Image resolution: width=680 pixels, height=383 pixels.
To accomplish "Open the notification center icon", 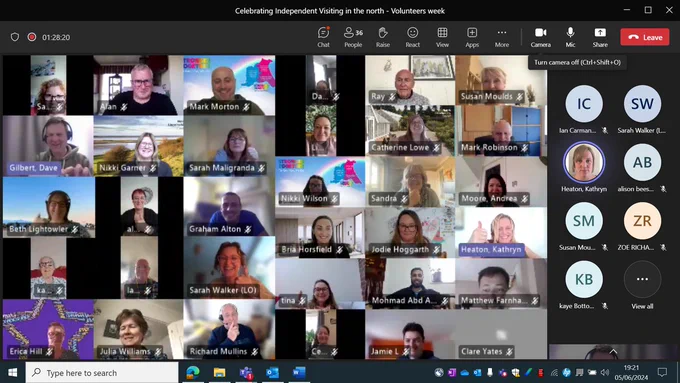I will [x=662, y=372].
